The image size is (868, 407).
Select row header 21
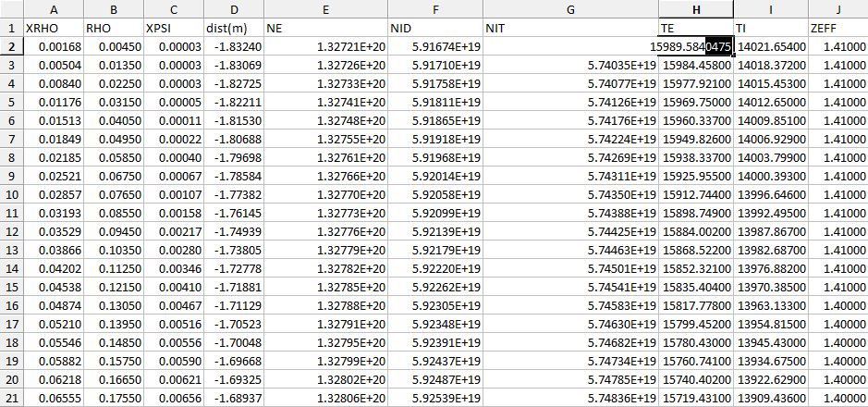tap(9, 397)
